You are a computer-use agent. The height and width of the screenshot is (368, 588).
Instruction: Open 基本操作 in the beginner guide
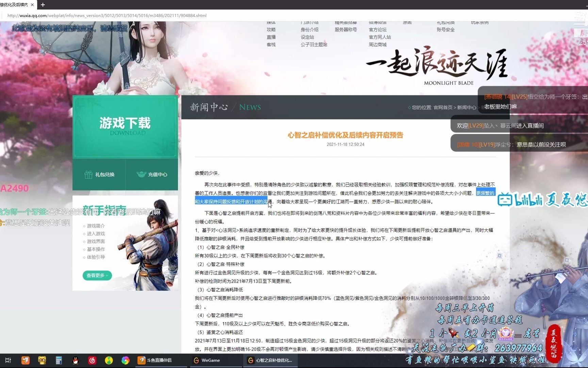click(96, 249)
